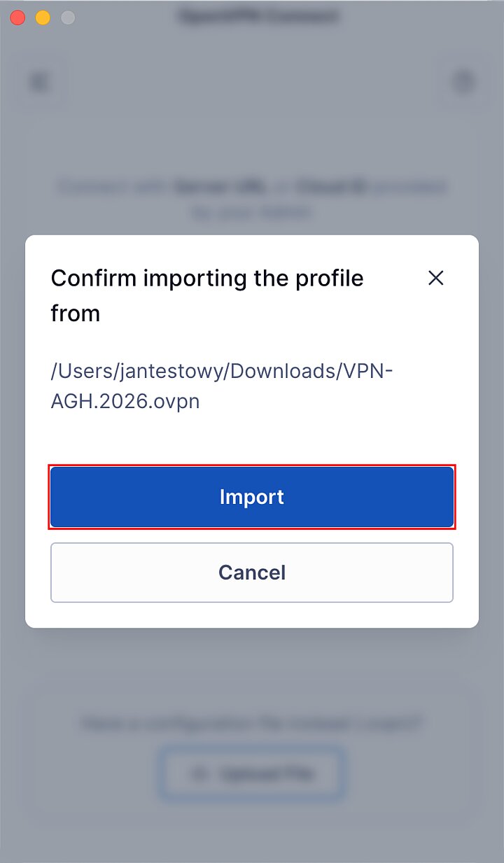Minimize the window with the yellow traffic light
This screenshot has height=863, width=504.
pyautogui.click(x=41, y=17)
